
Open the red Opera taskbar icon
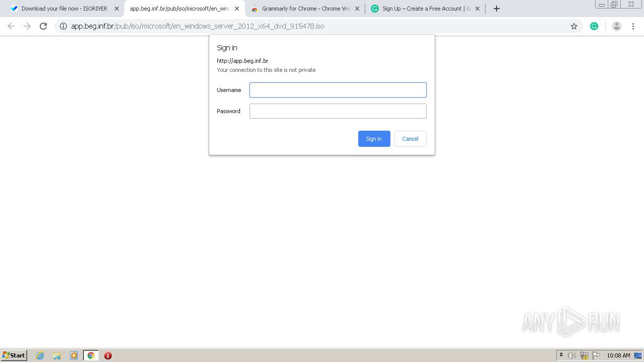108,355
